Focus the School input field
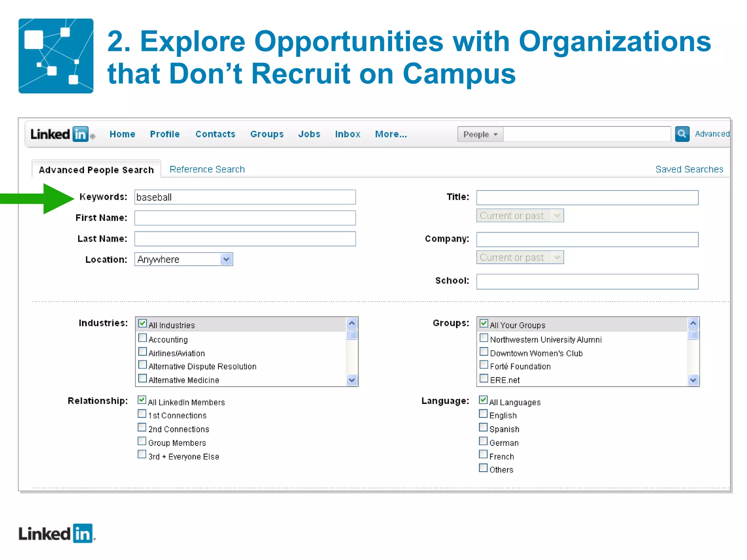Image resolution: width=747 pixels, height=560 pixels. coord(587,281)
